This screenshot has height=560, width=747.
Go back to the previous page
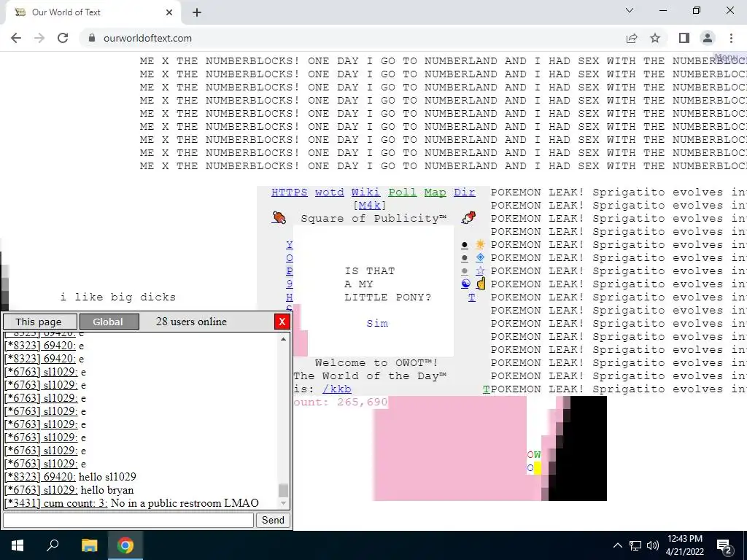(16, 38)
